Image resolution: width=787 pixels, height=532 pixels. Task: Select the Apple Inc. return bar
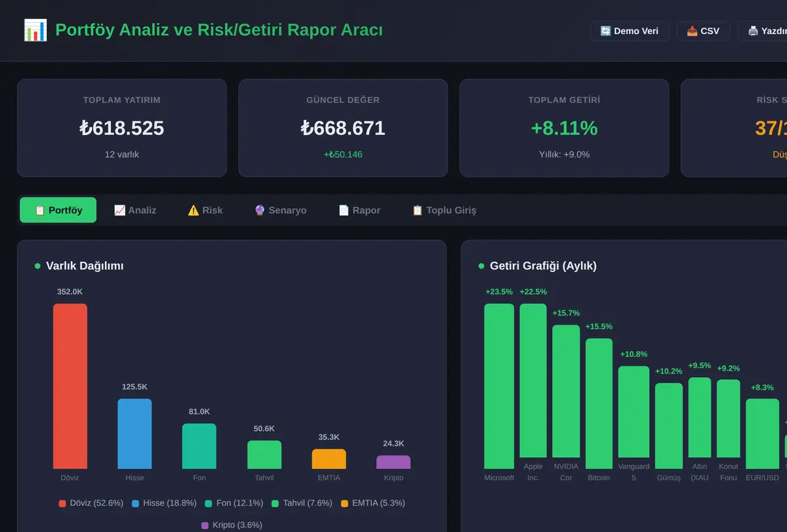coord(533,380)
